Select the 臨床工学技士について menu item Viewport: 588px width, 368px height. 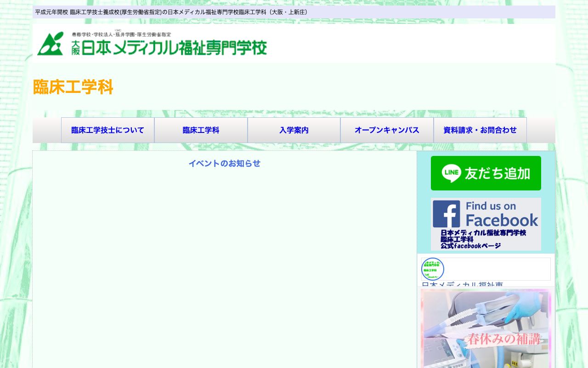107,130
